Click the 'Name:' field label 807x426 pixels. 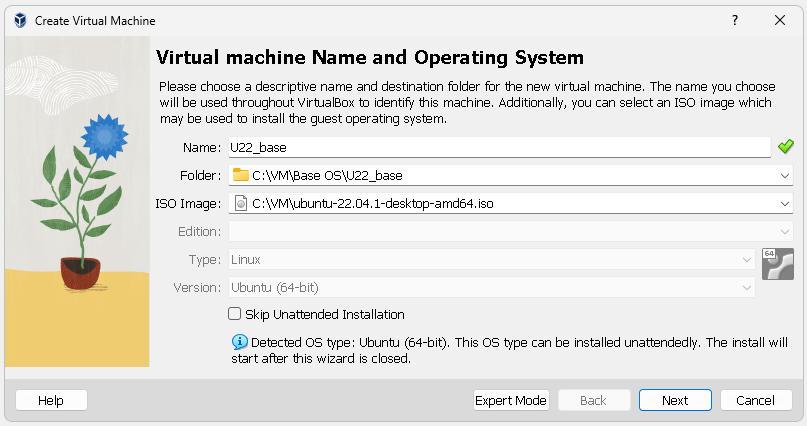tap(202, 148)
